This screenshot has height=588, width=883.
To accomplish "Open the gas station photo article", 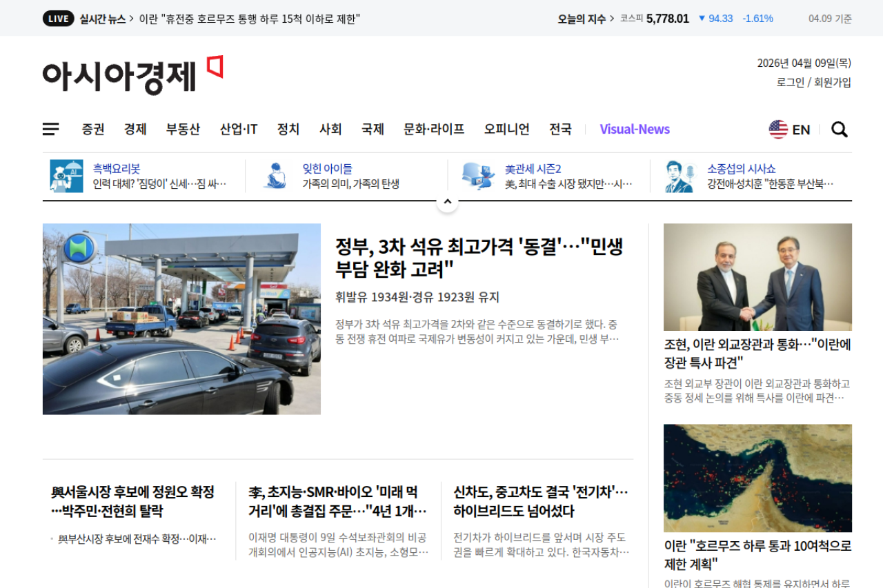I will point(181,318).
